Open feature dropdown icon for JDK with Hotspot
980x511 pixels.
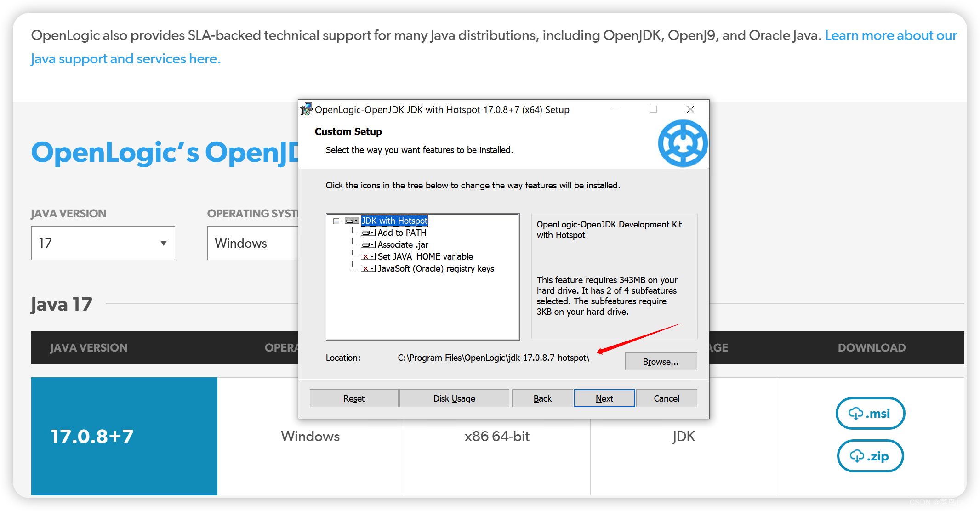pyautogui.click(x=352, y=221)
